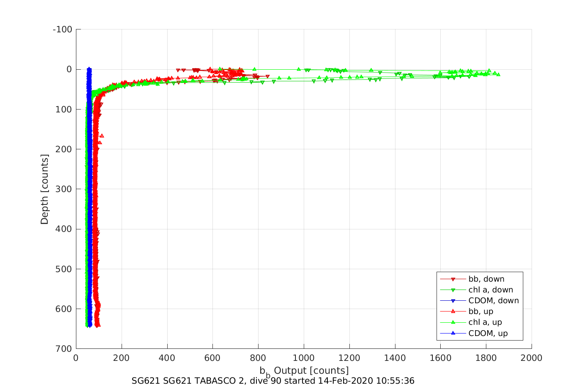Click the 'chl a, down' legend entry
Screen dimensions: 588x392
[476, 290]
